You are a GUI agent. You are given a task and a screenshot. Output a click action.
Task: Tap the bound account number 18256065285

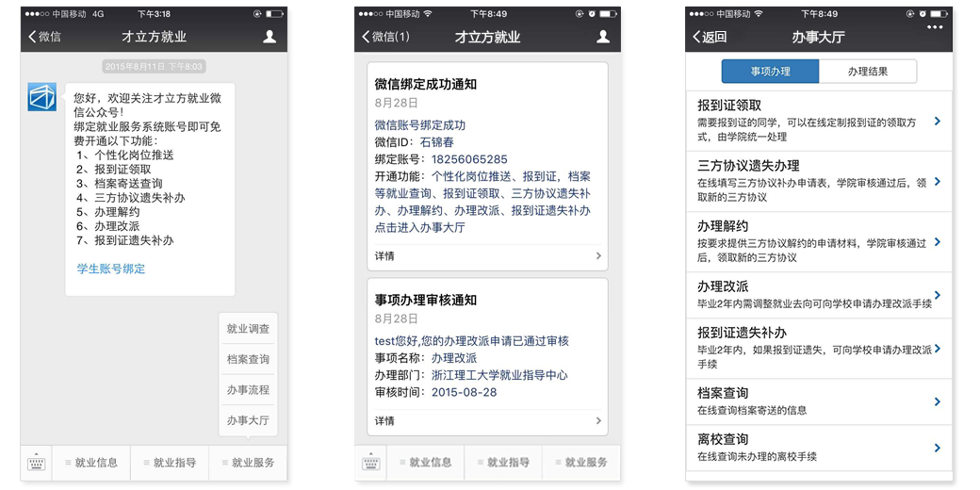469,159
